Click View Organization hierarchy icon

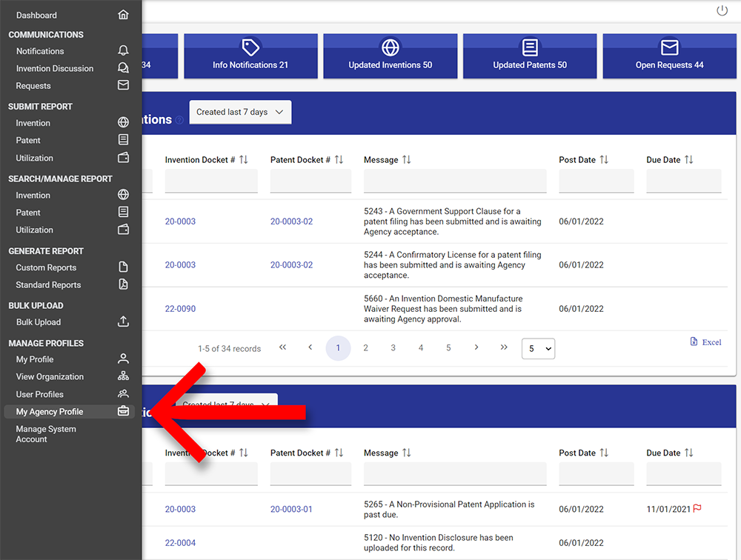coord(123,376)
